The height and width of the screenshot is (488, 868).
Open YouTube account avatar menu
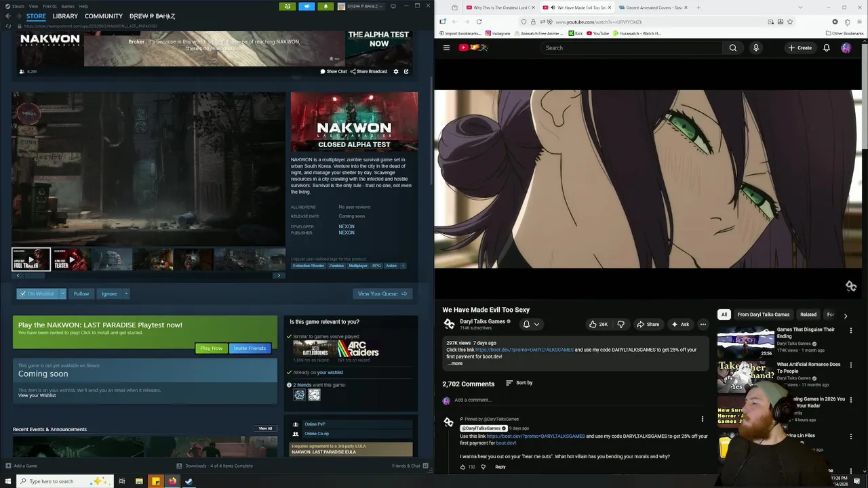click(846, 47)
